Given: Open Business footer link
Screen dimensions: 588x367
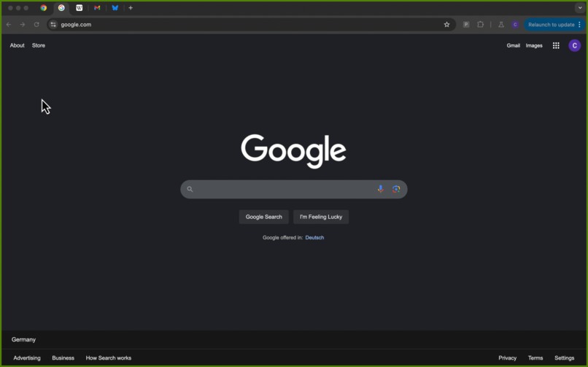Looking at the screenshot, I should [63, 358].
